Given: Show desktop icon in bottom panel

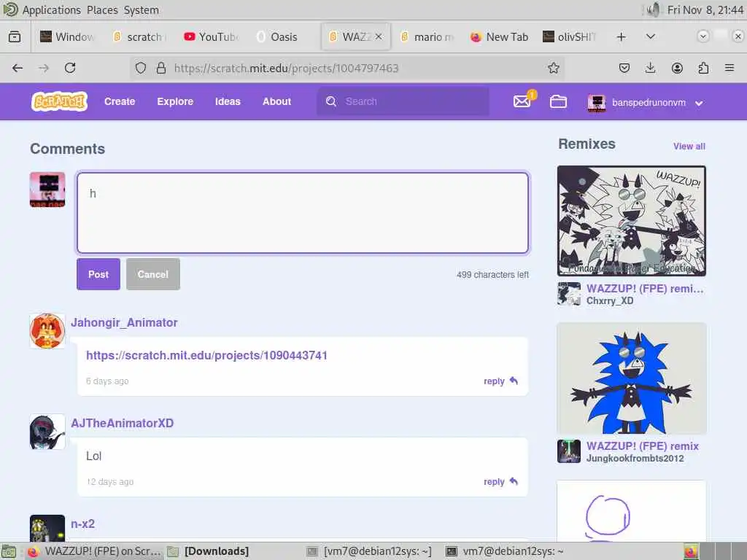Looking at the screenshot, I should point(9,551).
